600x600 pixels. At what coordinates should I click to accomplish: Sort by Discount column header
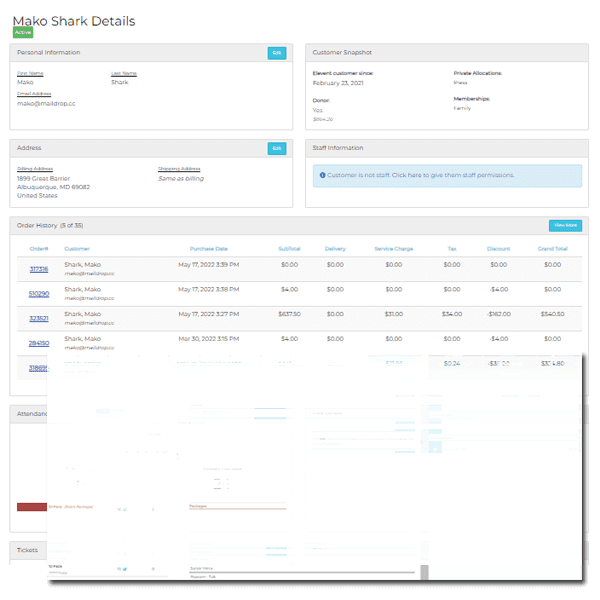coord(498,249)
